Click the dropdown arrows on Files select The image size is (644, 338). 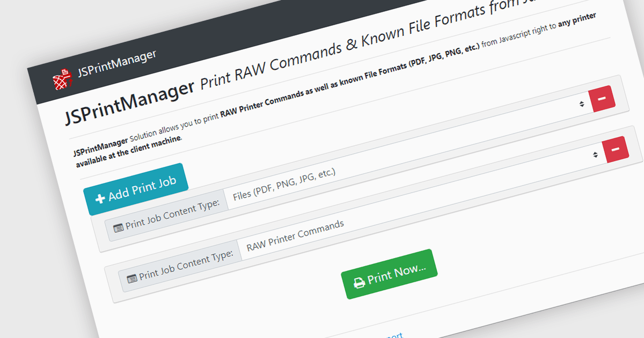[582, 104]
